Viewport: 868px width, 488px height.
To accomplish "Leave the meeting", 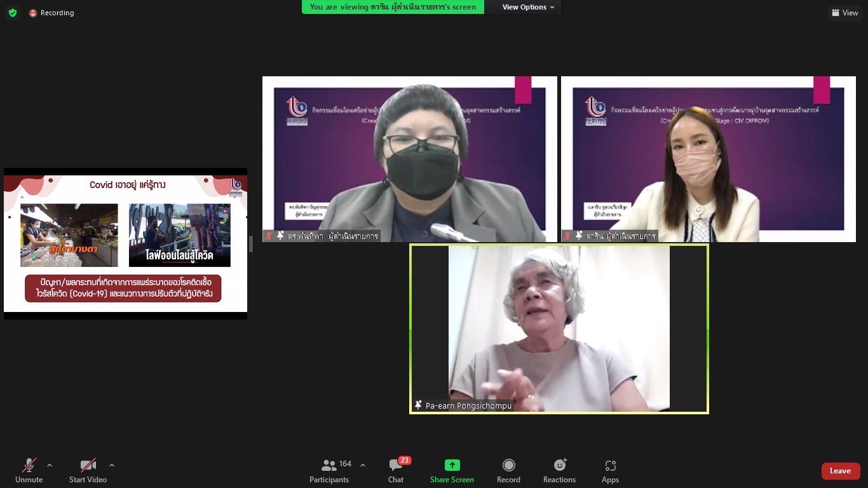I will [x=841, y=471].
